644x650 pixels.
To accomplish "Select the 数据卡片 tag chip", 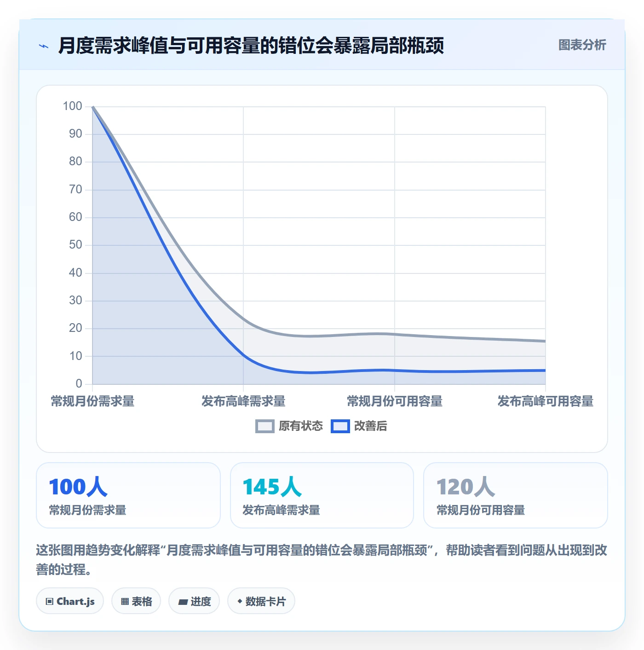I will (x=261, y=601).
